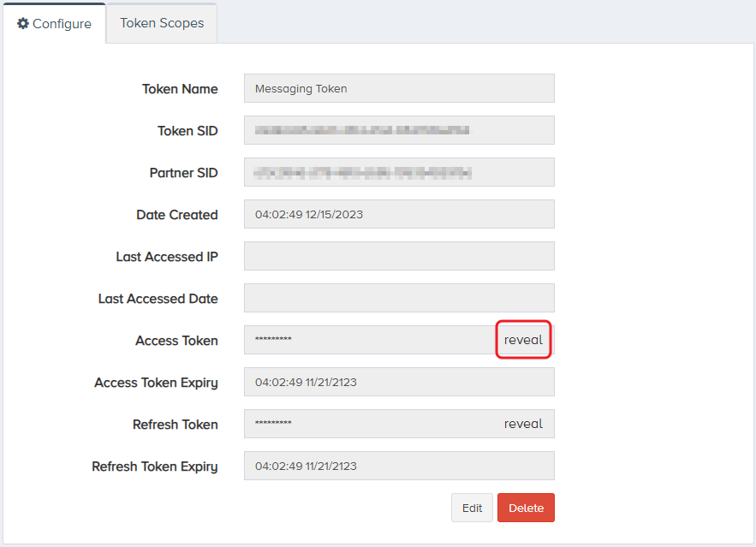Focus the Date Created field
Image resolution: width=756 pixels, height=547 pixels.
click(x=399, y=214)
